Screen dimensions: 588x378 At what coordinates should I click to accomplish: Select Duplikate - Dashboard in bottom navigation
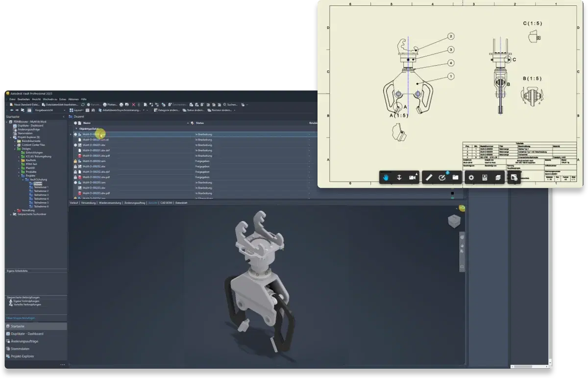(x=36, y=333)
